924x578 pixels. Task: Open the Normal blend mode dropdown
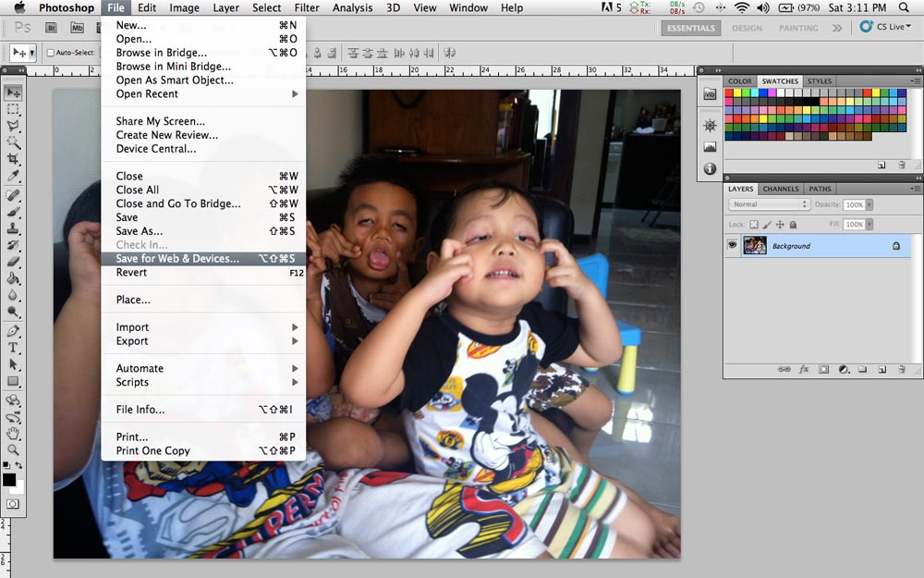769,204
